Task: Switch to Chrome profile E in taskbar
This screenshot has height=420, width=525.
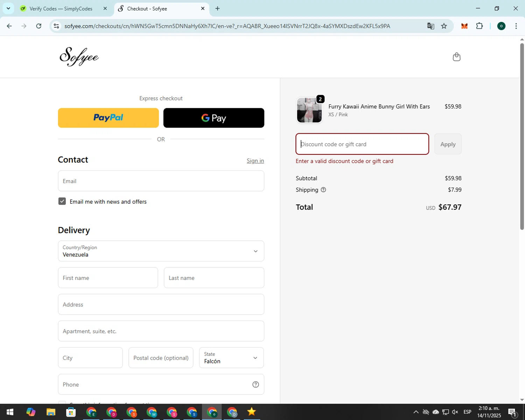Action: [91, 412]
